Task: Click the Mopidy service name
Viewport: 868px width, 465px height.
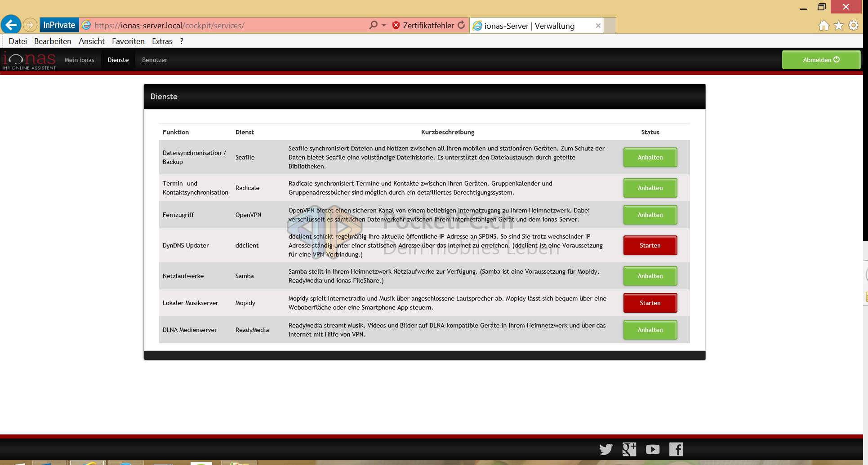Action: click(245, 303)
